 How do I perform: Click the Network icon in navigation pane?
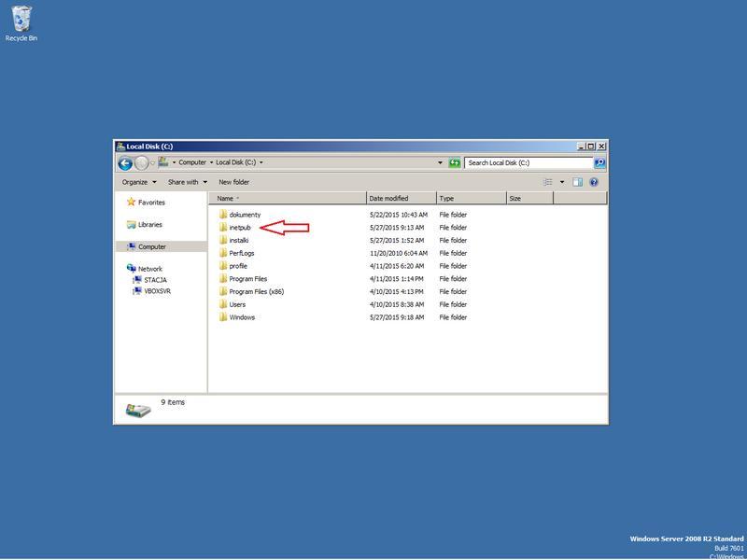[131, 268]
